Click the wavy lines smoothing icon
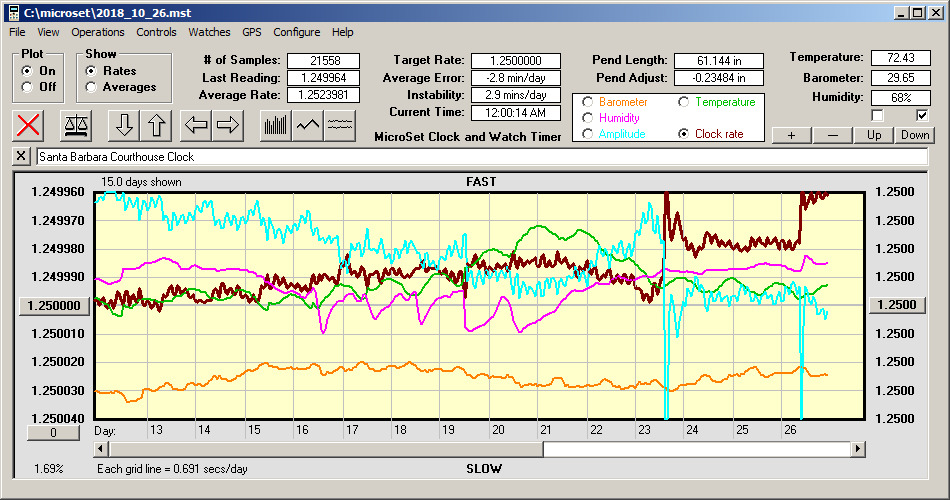This screenshot has height=500, width=950. (x=340, y=125)
